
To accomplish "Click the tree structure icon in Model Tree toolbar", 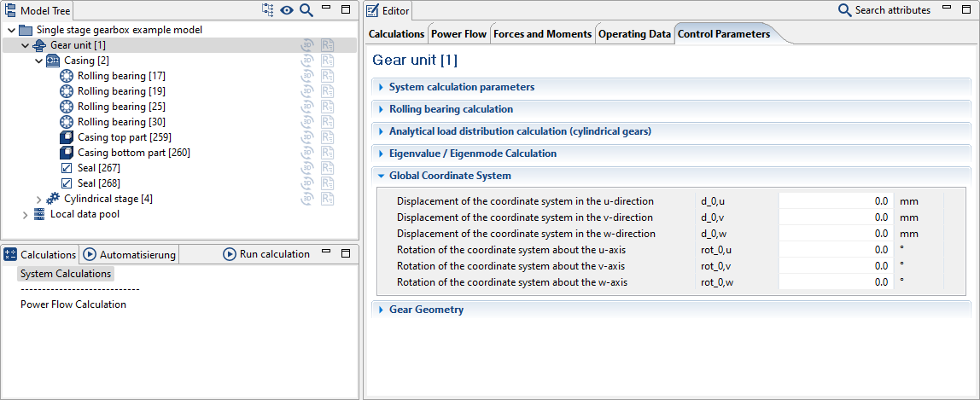I will [x=268, y=10].
